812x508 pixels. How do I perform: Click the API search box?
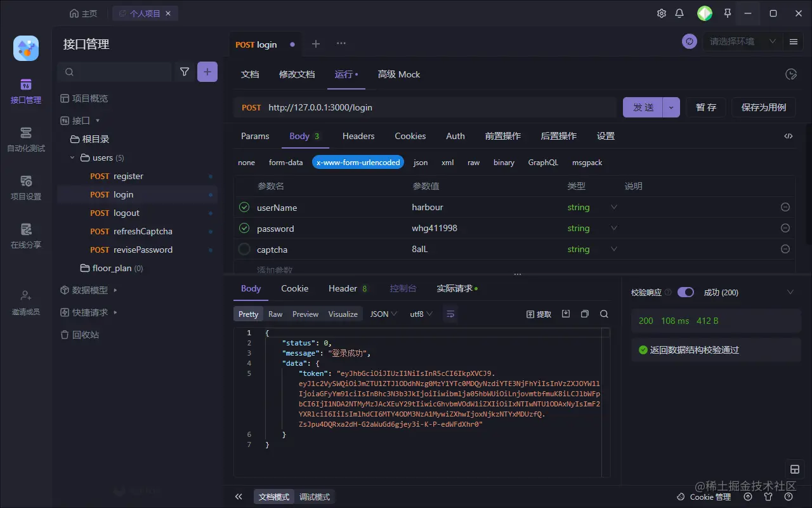click(115, 72)
